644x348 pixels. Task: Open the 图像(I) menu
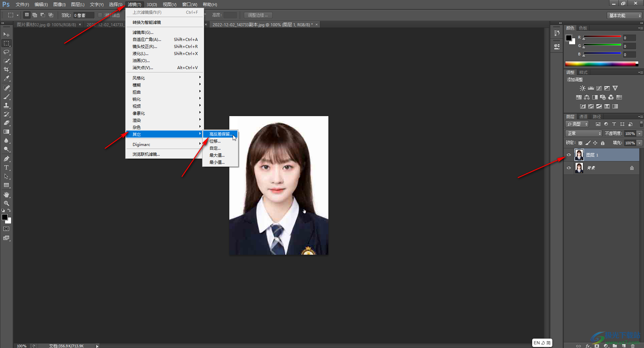point(59,4)
